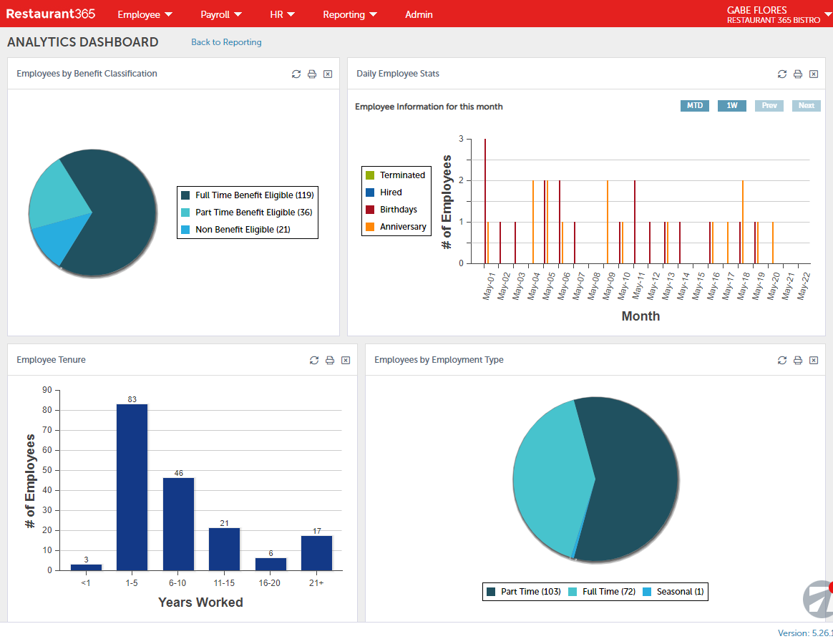Click the Version number text

click(x=805, y=633)
